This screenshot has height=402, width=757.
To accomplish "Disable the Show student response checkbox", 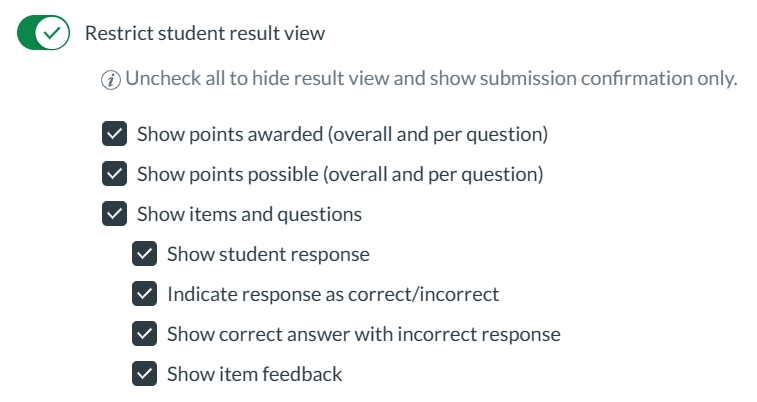I will (x=145, y=254).
